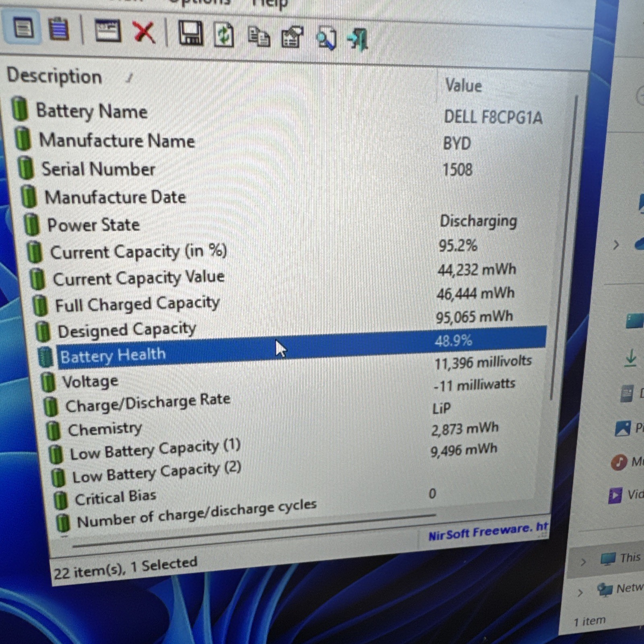This screenshot has height=644, width=644.
Task: Open the Help menu
Action: click(x=270, y=4)
